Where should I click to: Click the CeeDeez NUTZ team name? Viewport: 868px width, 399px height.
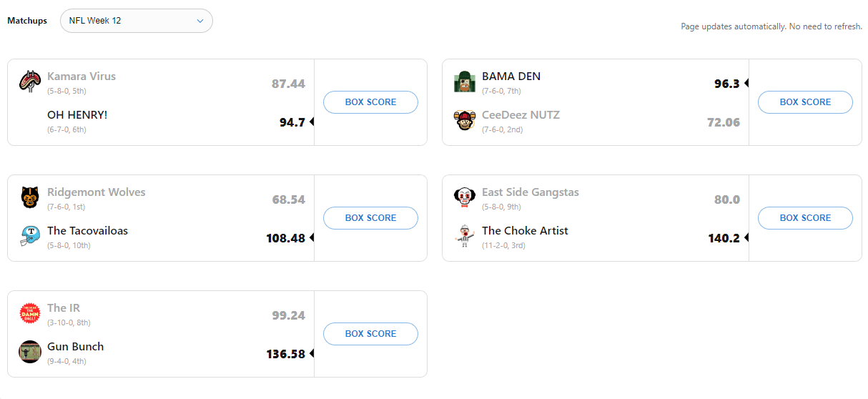(x=521, y=115)
